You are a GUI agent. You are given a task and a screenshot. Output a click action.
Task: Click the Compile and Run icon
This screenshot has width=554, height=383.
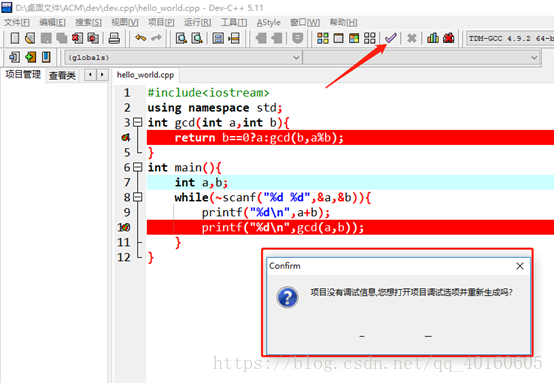coord(354,38)
